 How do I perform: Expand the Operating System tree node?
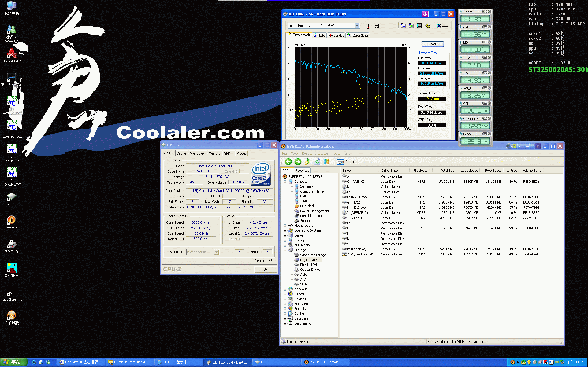tap(285, 230)
